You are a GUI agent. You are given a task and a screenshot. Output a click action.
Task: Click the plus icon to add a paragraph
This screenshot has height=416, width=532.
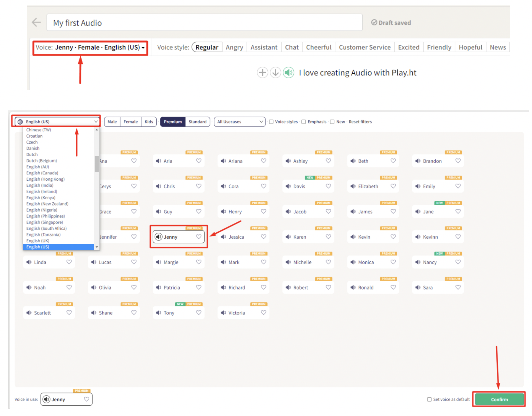262,73
